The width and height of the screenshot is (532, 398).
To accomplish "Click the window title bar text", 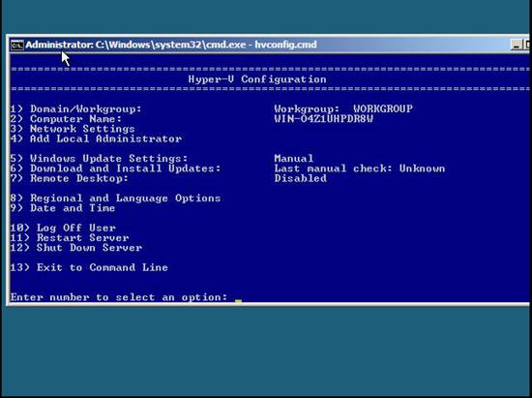I will [171, 45].
